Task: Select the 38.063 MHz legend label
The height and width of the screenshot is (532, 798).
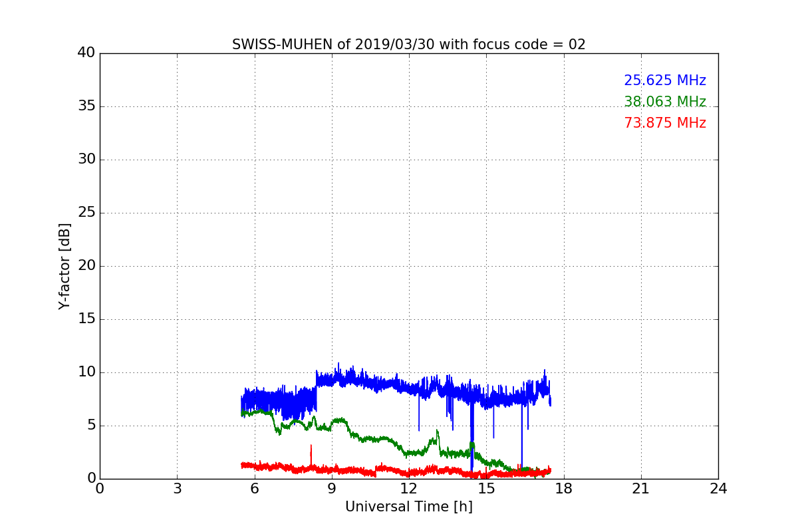Action: point(665,102)
